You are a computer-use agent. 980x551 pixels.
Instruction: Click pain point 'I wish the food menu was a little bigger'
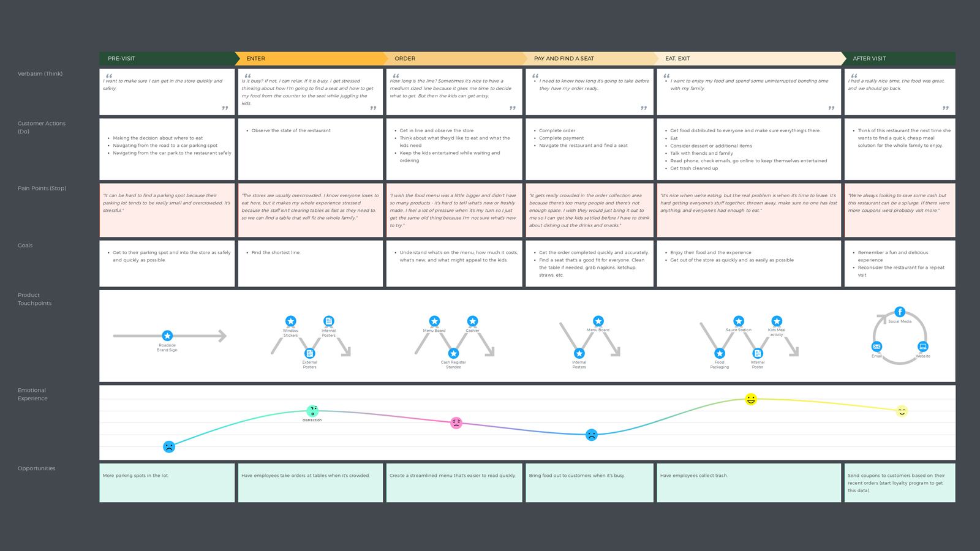coord(454,210)
